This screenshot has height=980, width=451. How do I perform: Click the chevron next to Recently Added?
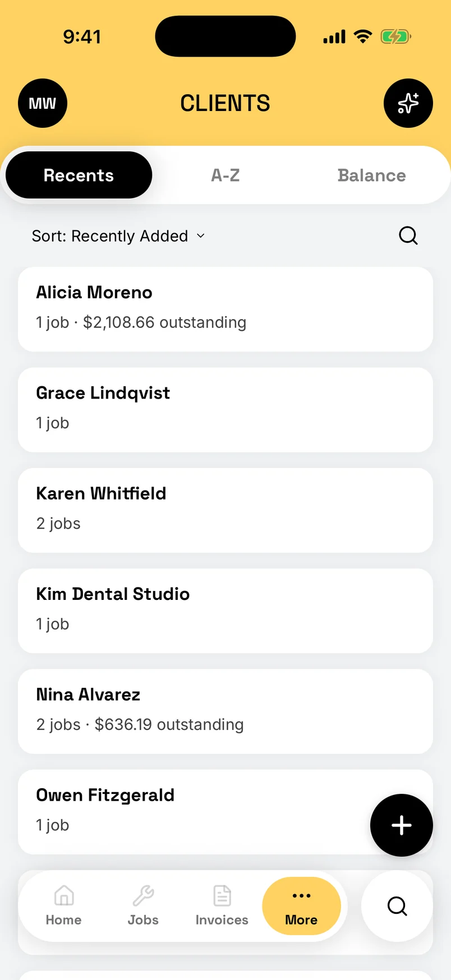click(x=201, y=236)
